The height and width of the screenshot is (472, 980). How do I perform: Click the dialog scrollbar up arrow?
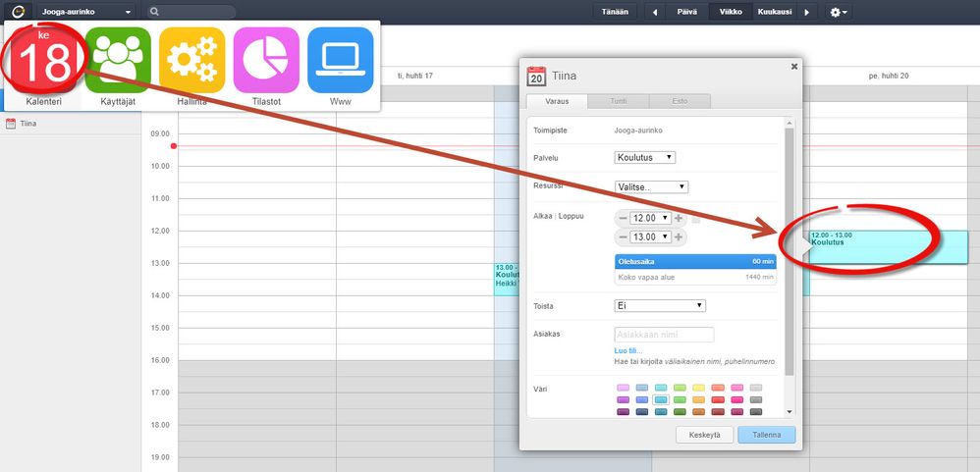tap(789, 123)
